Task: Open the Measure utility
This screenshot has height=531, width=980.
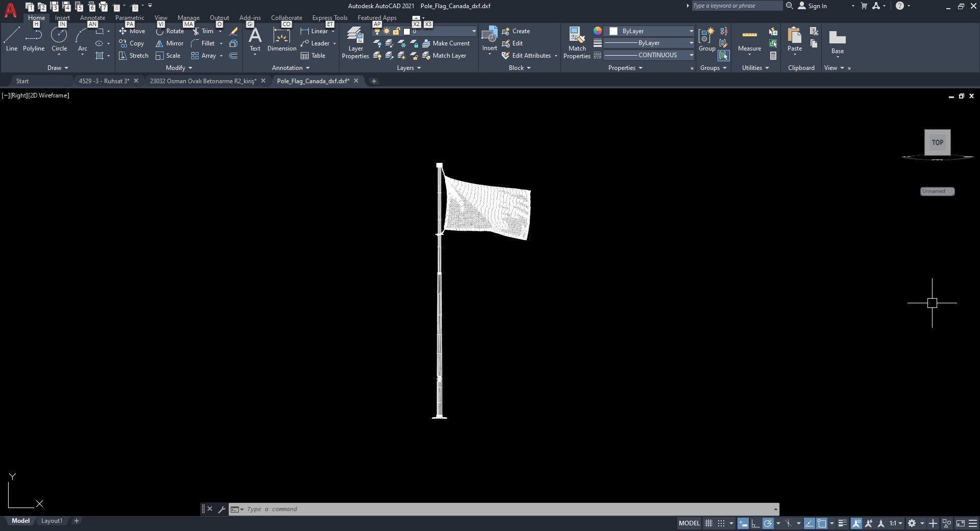Action: tap(749, 39)
